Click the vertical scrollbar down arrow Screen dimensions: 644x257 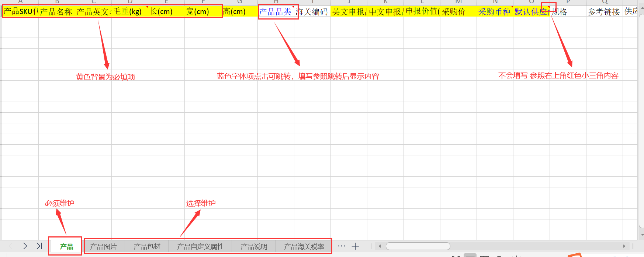click(642, 235)
